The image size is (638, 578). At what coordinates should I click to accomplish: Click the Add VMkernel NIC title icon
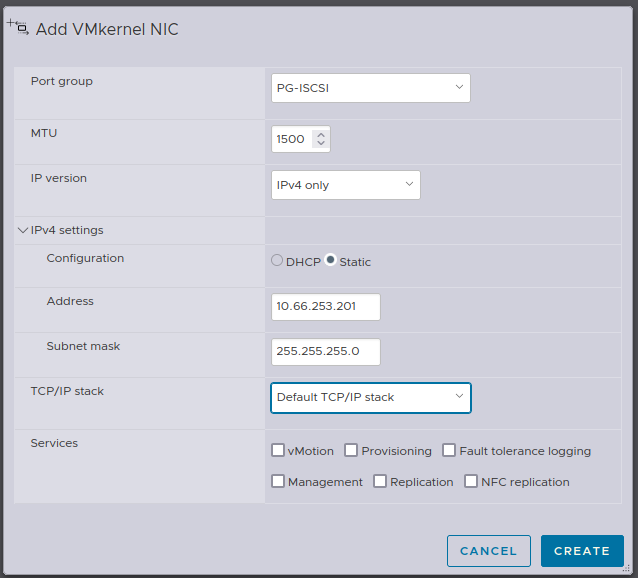[17, 27]
